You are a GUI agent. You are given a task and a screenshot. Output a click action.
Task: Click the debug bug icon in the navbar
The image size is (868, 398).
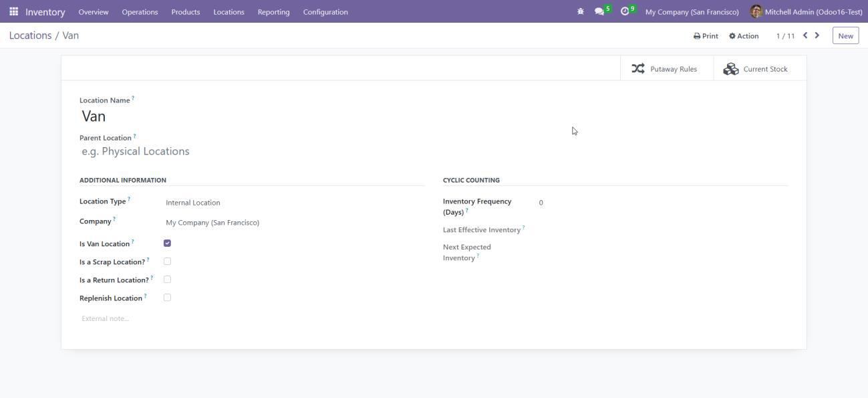[x=580, y=12]
